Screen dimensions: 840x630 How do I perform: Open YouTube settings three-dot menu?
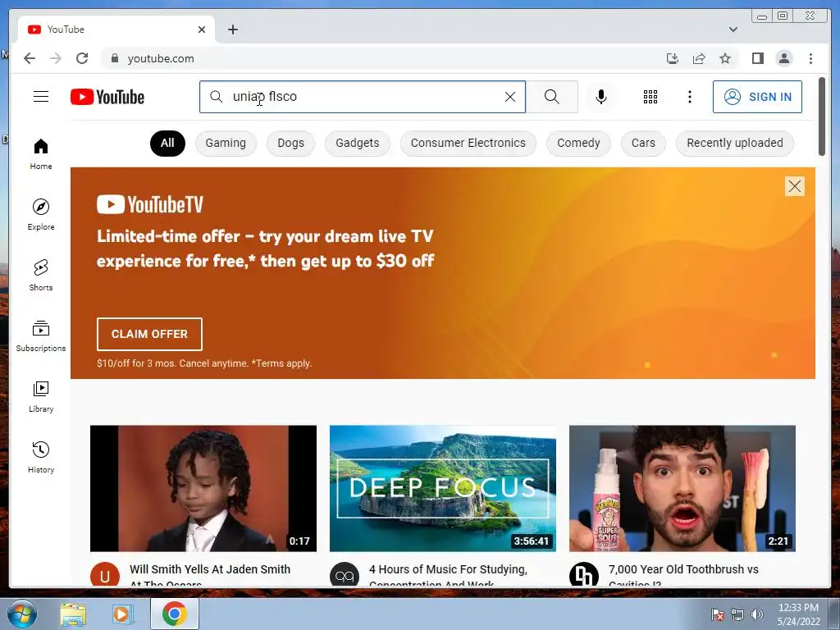point(689,97)
